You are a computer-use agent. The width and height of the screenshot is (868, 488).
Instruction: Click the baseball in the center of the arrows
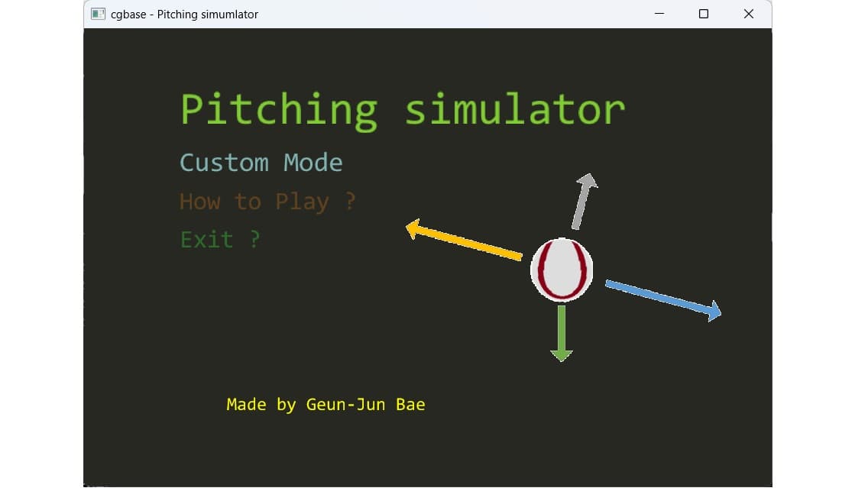pos(562,270)
